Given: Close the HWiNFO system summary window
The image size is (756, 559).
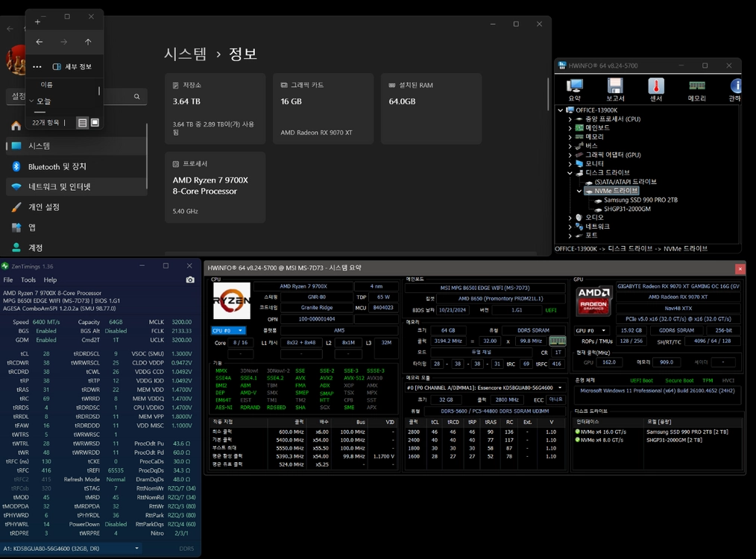Looking at the screenshot, I should coord(740,268).
